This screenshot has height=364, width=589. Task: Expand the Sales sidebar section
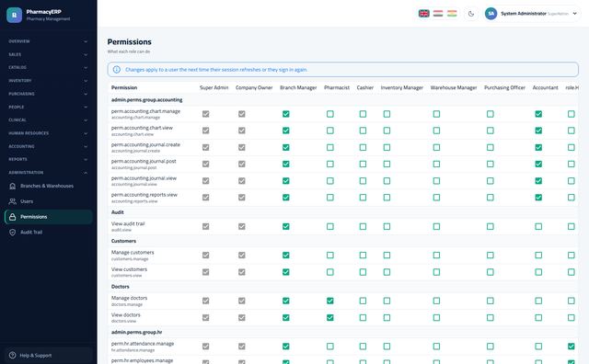pos(49,54)
